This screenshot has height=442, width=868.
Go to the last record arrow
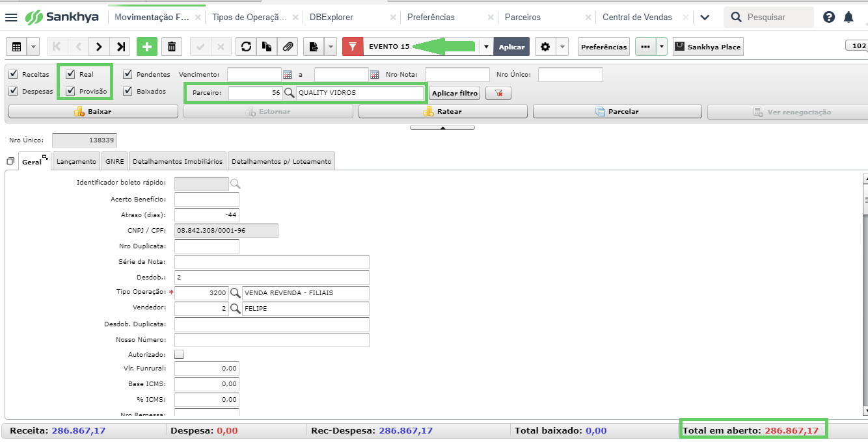(x=121, y=47)
